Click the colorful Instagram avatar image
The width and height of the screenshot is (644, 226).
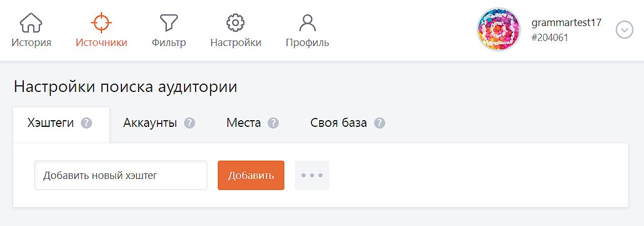(499, 29)
